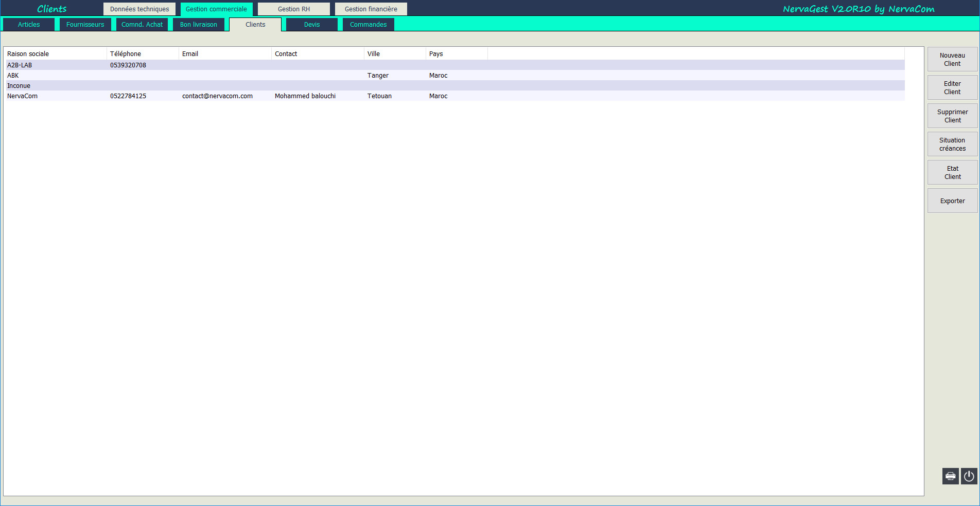Viewport: 980px width, 506px height.
Task: Show the Devis tab
Action: pyautogui.click(x=312, y=25)
